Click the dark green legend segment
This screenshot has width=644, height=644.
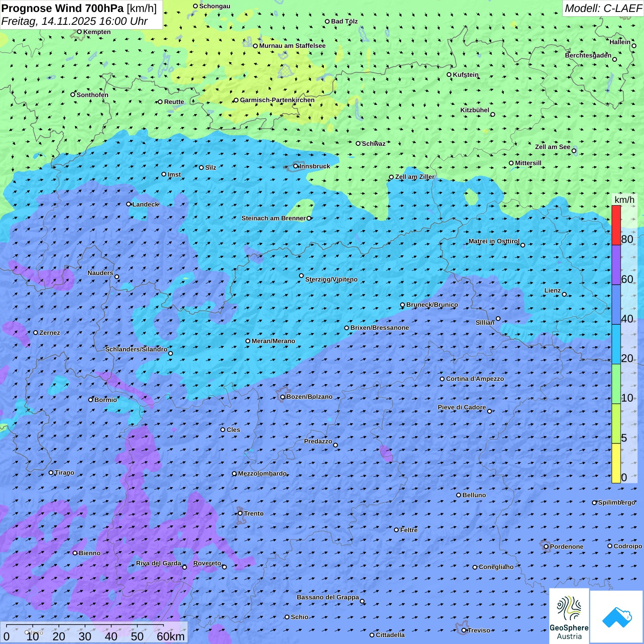pyautogui.click(x=616, y=384)
